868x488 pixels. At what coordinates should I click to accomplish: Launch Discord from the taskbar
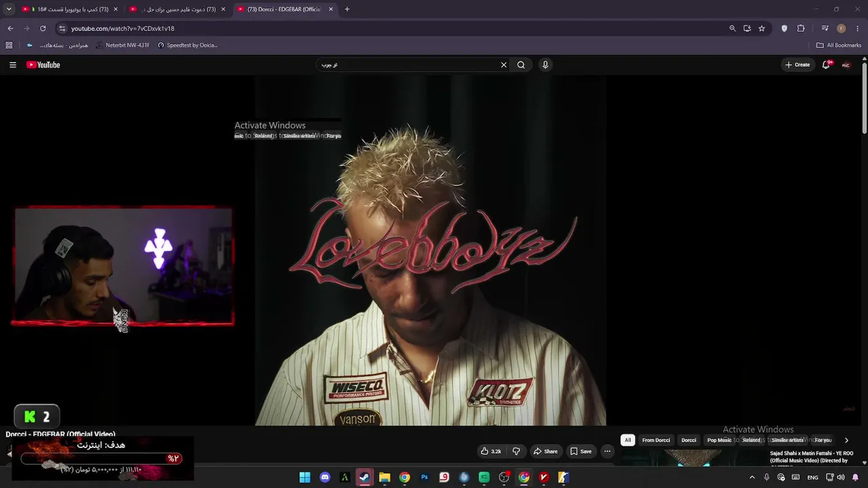coord(325,477)
